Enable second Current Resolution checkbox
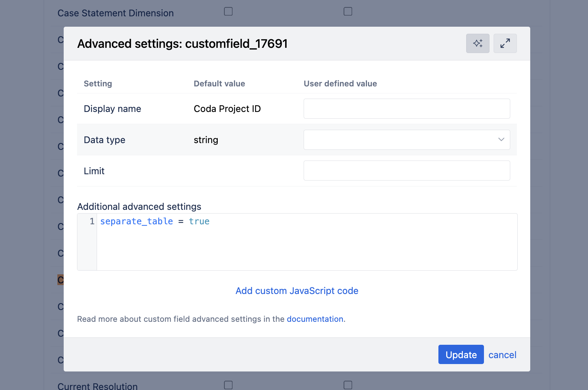This screenshot has height=390, width=588. [348, 385]
